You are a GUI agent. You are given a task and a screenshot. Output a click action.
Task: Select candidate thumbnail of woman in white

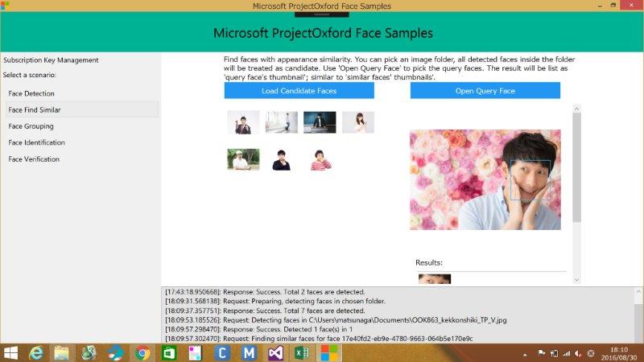click(x=358, y=122)
